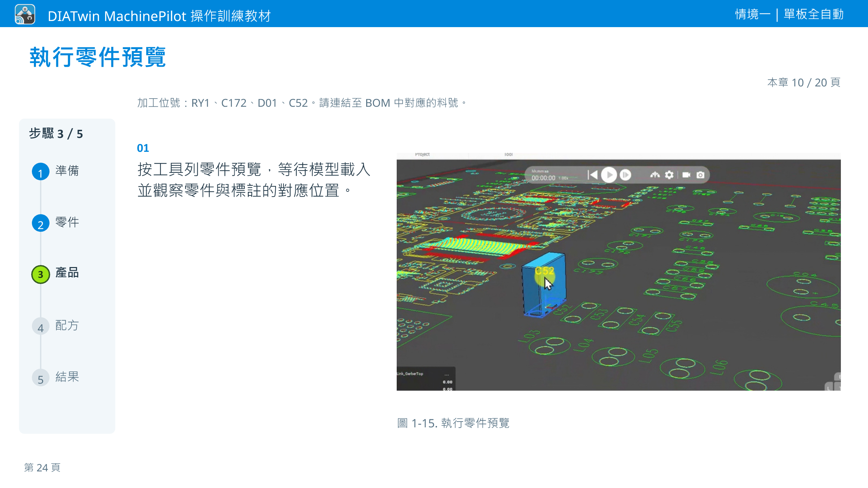The height and width of the screenshot is (488, 868).
Task: Click the C54 footprint label
Action: point(637,320)
